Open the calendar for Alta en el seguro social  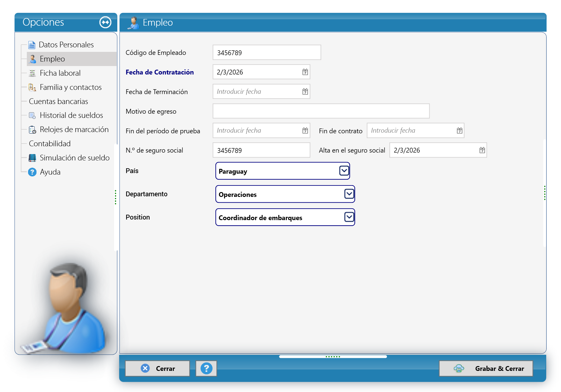[x=482, y=150]
